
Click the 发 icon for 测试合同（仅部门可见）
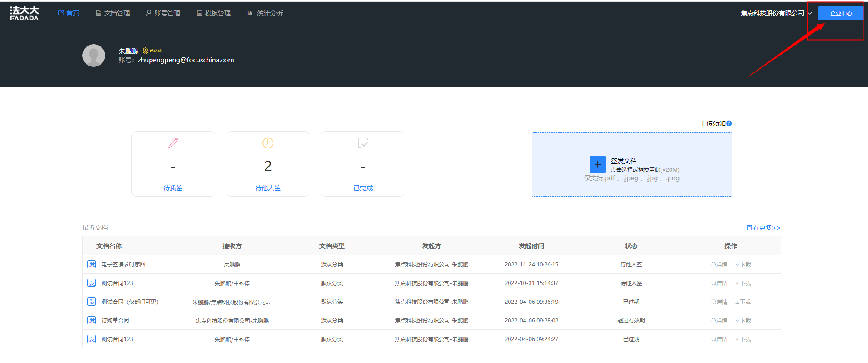tap(91, 302)
